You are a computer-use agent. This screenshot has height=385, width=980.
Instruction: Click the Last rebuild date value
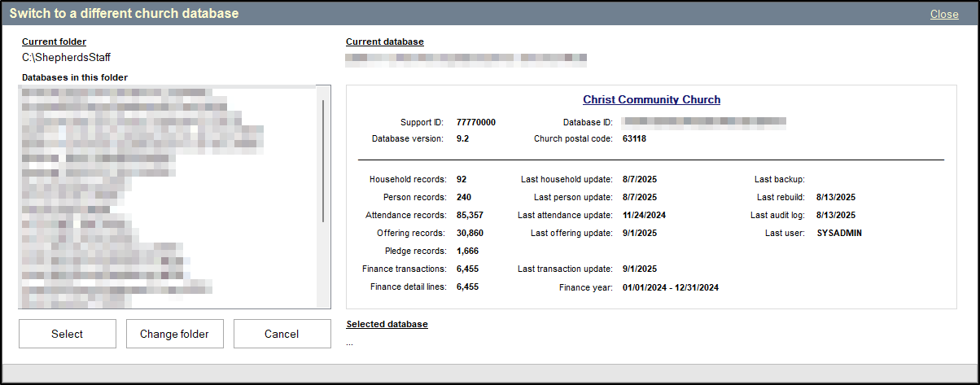[x=836, y=197]
